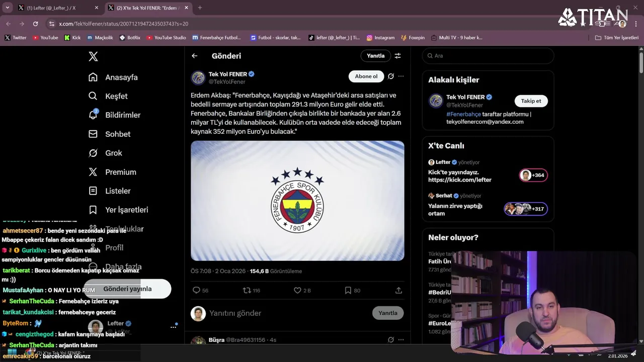
Task: Click the site information icon in address bar
Action: pyautogui.click(x=51, y=24)
